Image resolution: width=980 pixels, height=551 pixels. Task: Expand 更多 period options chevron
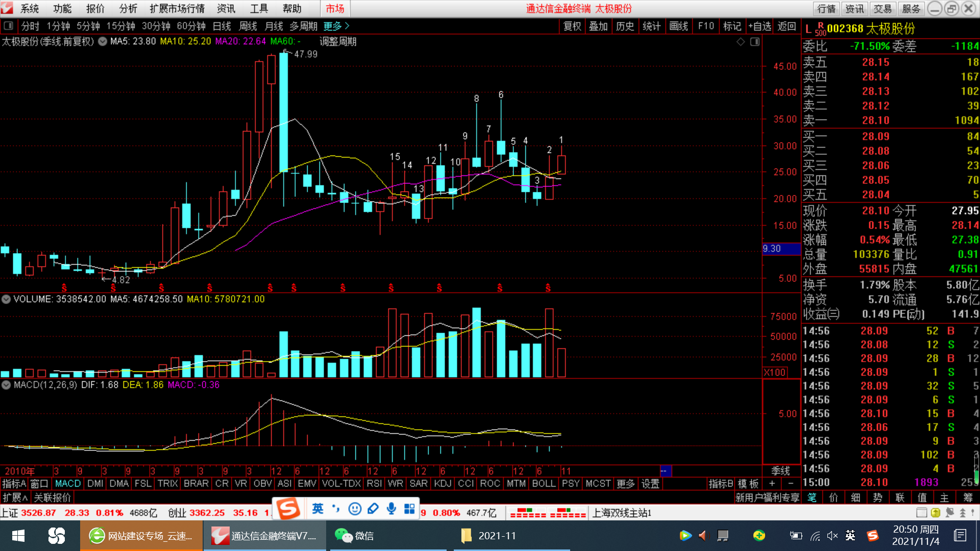click(x=347, y=26)
